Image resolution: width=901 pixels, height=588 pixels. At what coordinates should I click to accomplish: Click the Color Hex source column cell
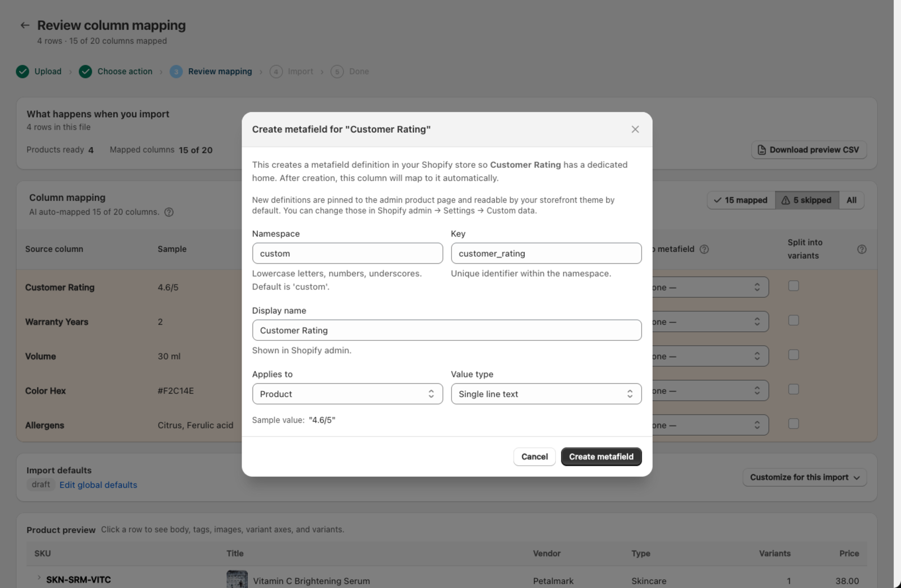click(46, 391)
